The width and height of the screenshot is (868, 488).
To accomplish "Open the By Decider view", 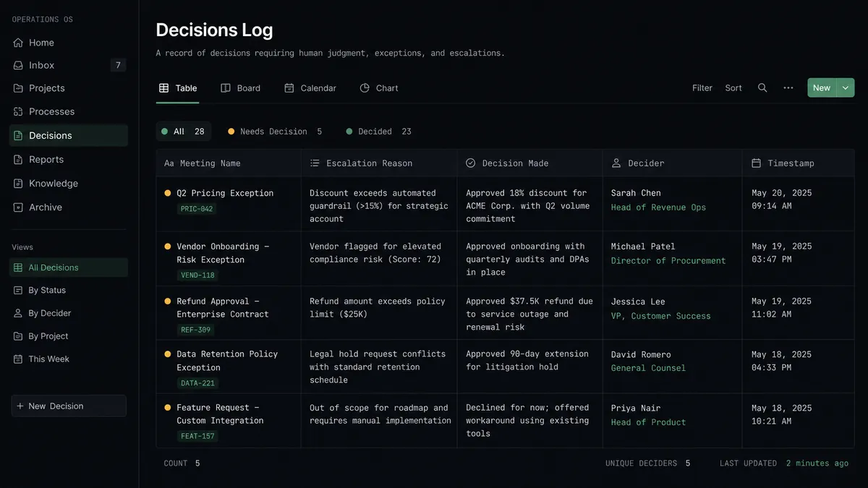I will coord(69,313).
